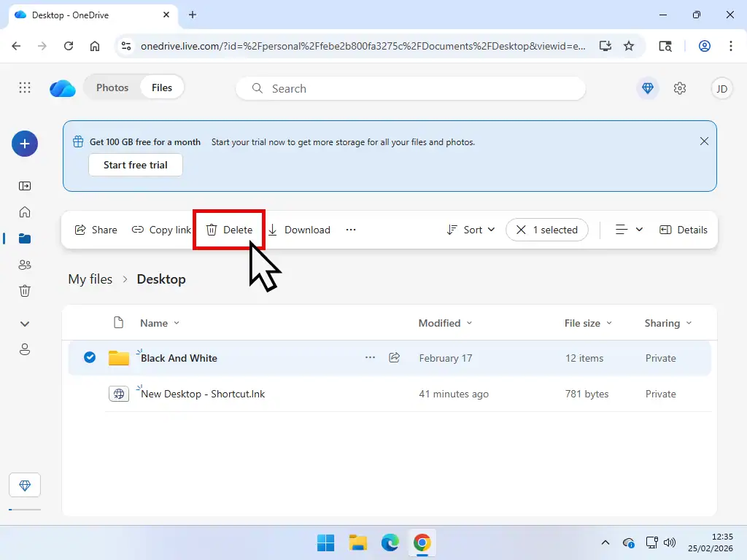Switch to the Photos tab

(112, 87)
